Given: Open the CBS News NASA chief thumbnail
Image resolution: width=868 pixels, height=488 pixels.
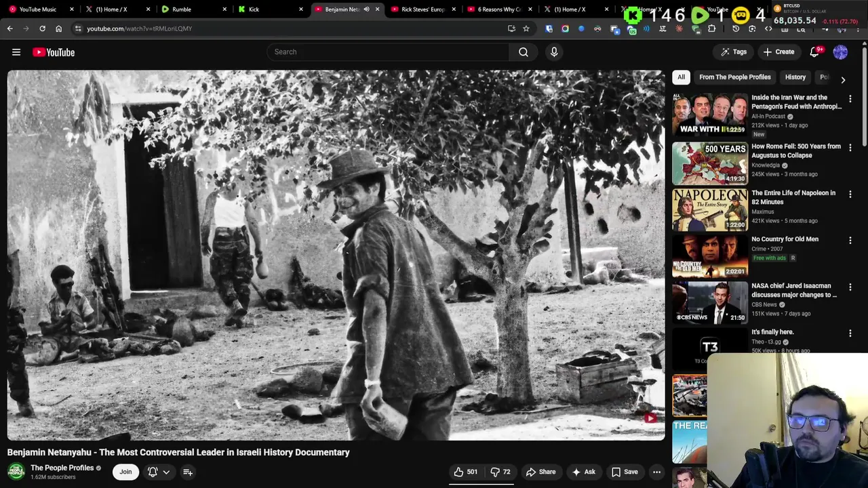Looking at the screenshot, I should (x=710, y=303).
